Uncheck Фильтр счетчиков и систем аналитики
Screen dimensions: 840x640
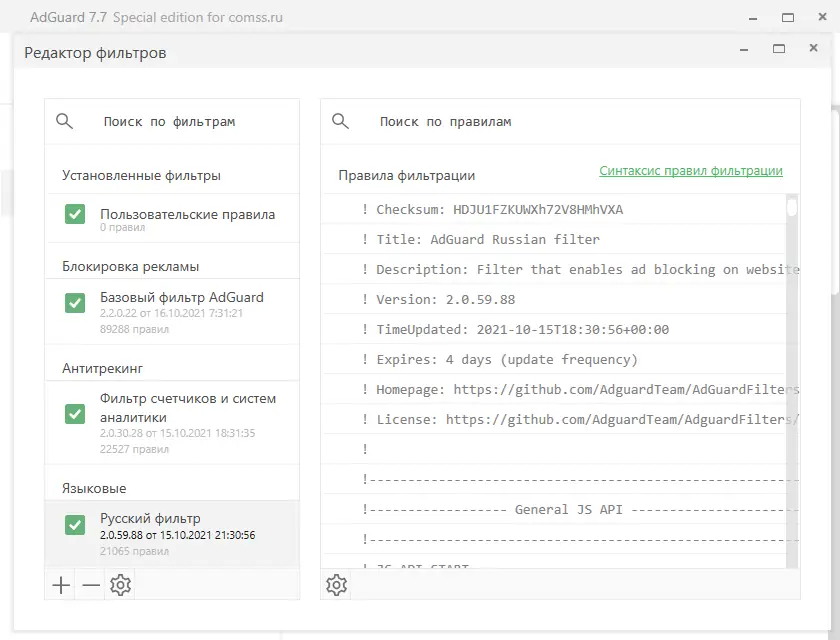coord(75,413)
